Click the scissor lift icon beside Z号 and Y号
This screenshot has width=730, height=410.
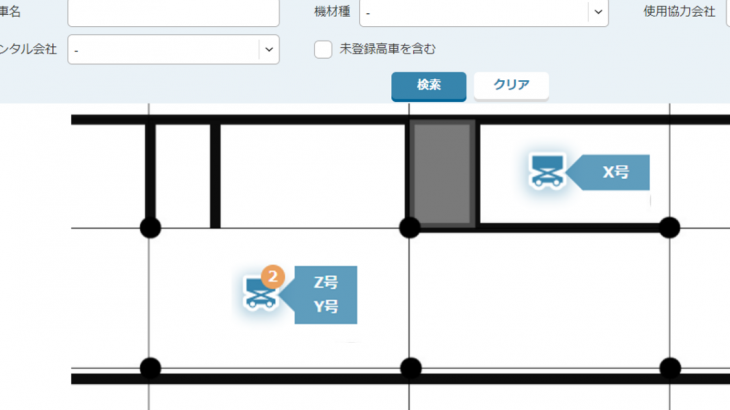point(262,293)
